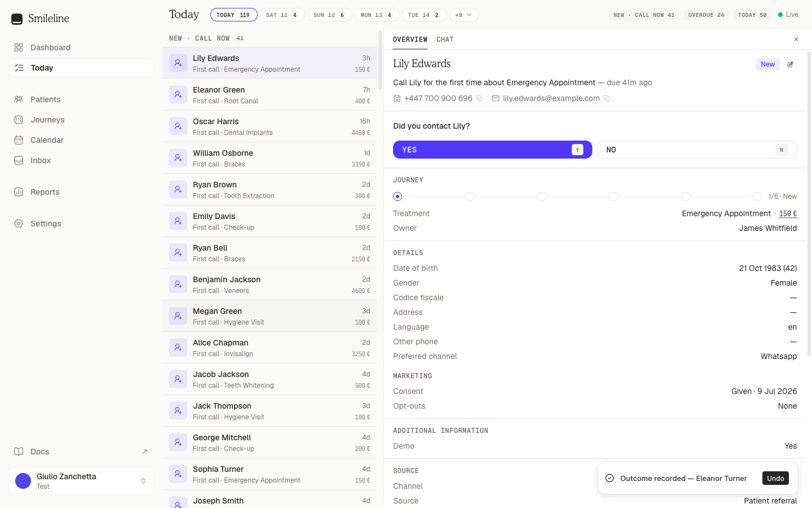Open Ryan Bell Braces row
The height and width of the screenshot is (508, 812).
[270, 253]
